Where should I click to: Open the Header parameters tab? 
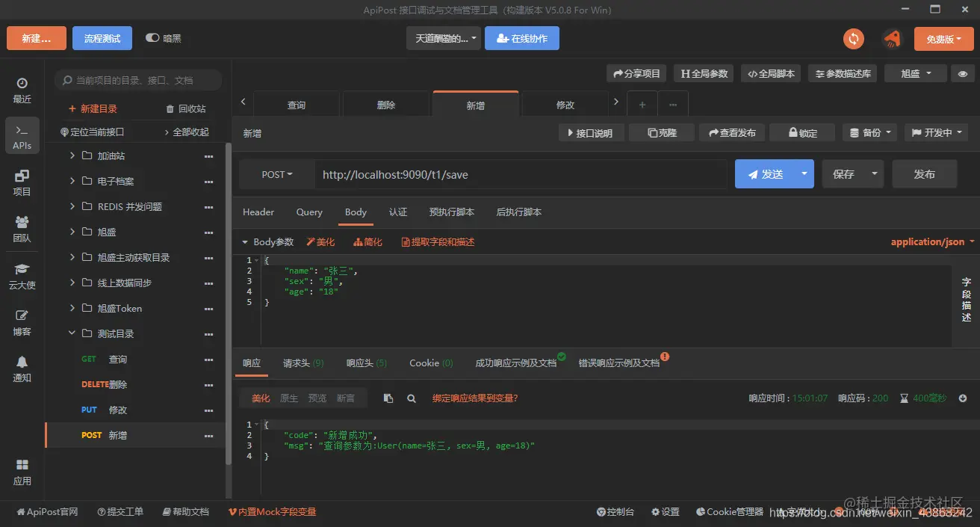[x=258, y=212]
